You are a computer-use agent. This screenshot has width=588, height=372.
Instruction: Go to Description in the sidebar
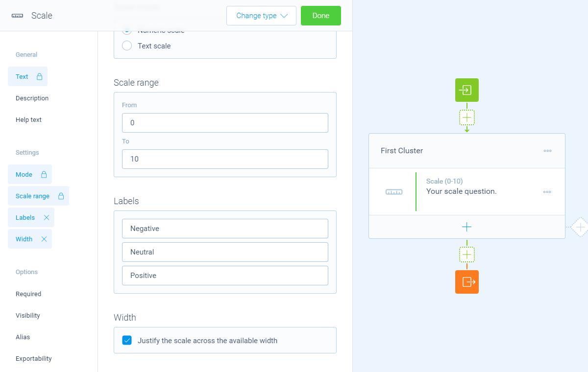pos(32,98)
